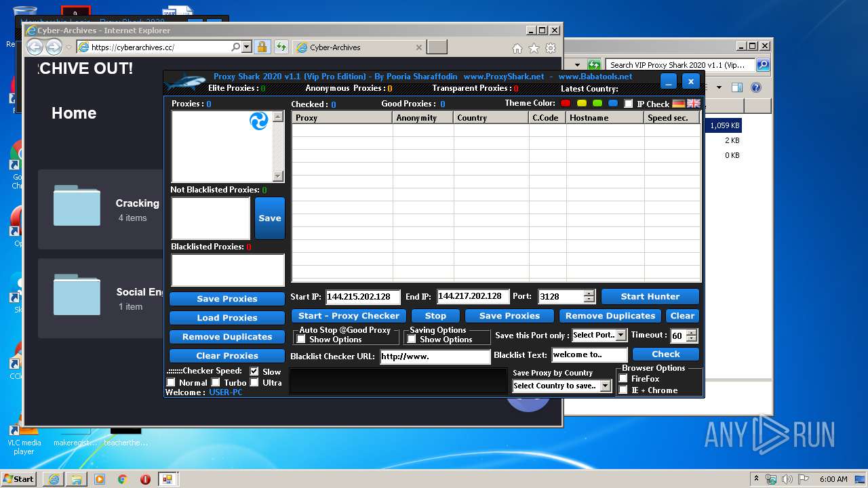This screenshot has height=488, width=868.
Task: Switch language with the UK flag
Action: pos(693,104)
